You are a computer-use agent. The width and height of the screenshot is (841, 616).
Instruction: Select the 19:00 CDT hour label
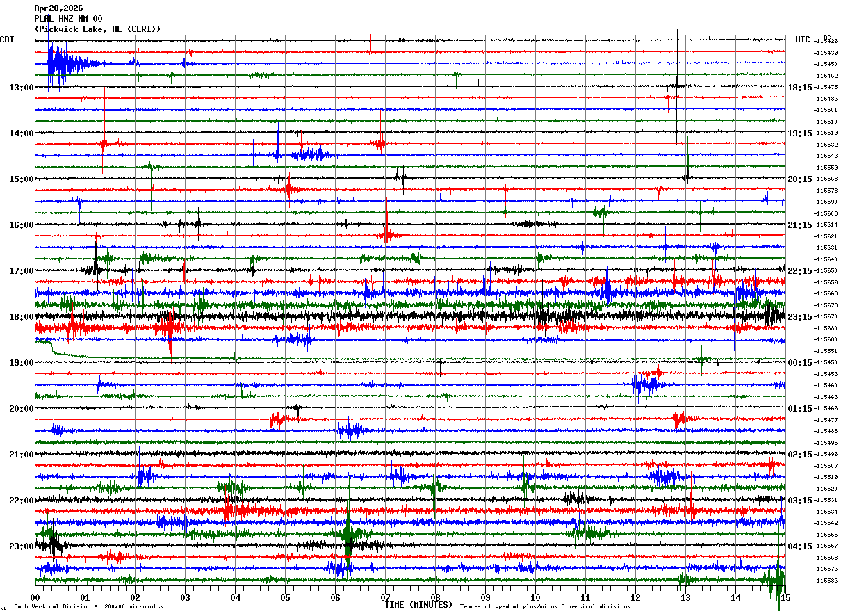point(22,362)
